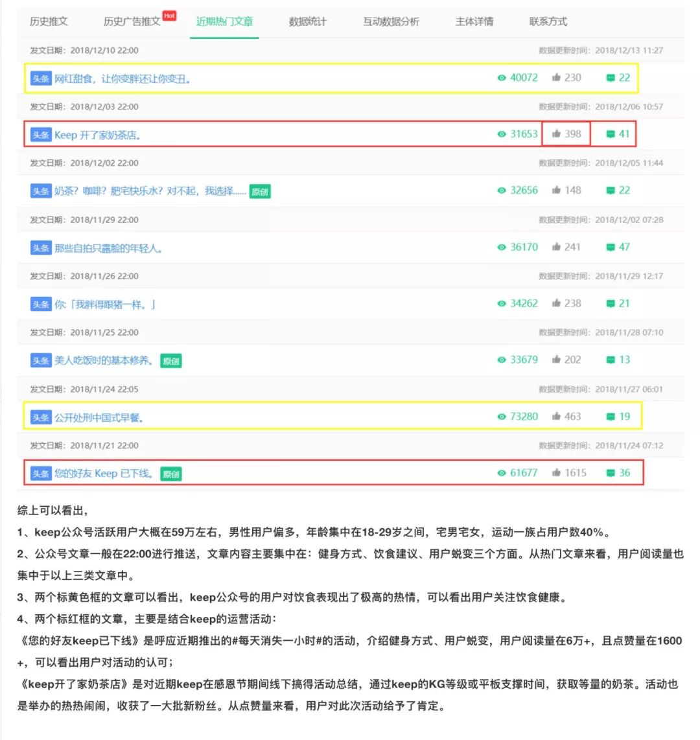Click the like count 202
Screen dimensions: 700x740
point(572,360)
